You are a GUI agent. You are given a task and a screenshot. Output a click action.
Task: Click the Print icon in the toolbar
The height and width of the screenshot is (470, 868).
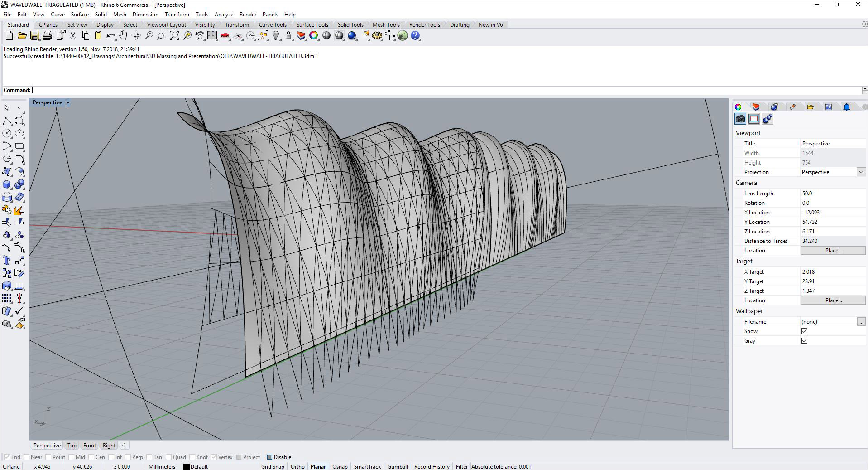click(47, 35)
